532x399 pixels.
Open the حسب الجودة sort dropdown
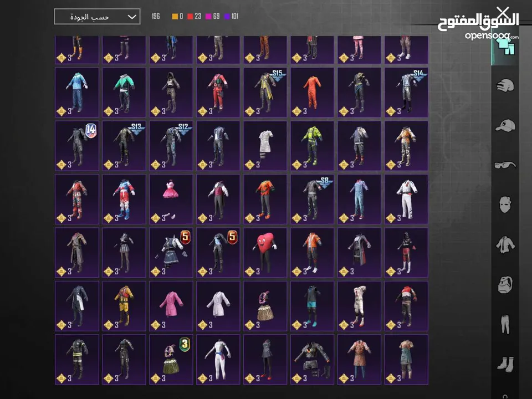click(x=97, y=17)
